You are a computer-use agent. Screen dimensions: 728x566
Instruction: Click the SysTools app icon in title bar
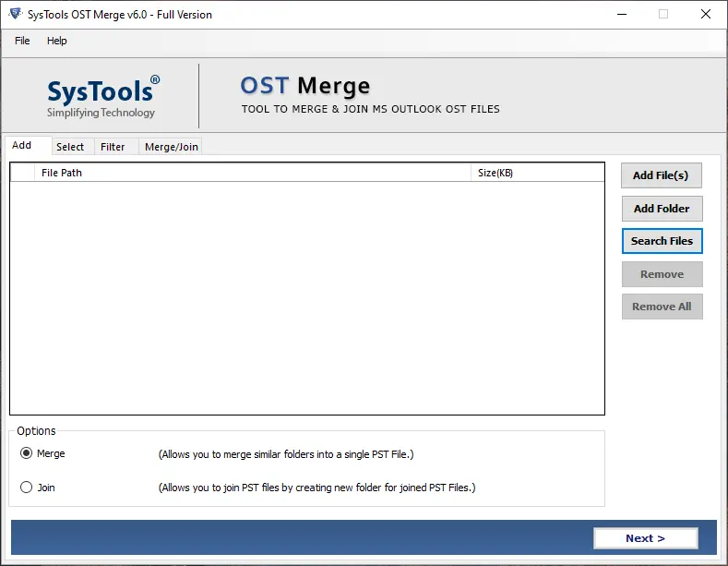[16, 14]
